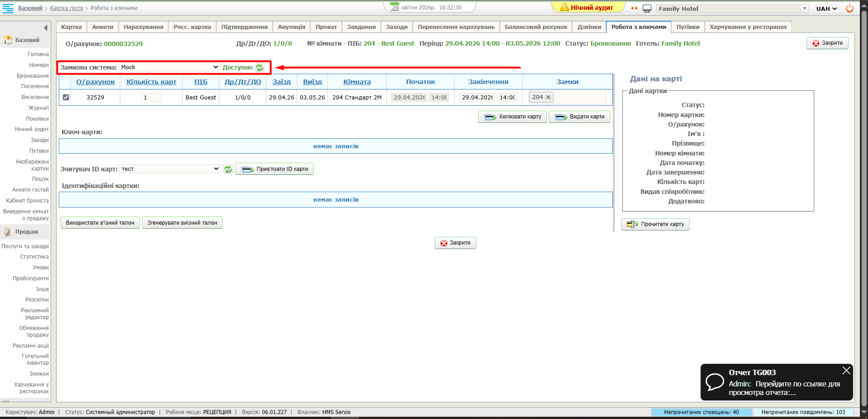Remove lock 204 tag with the x
The height and width of the screenshot is (419, 868).
point(548,97)
